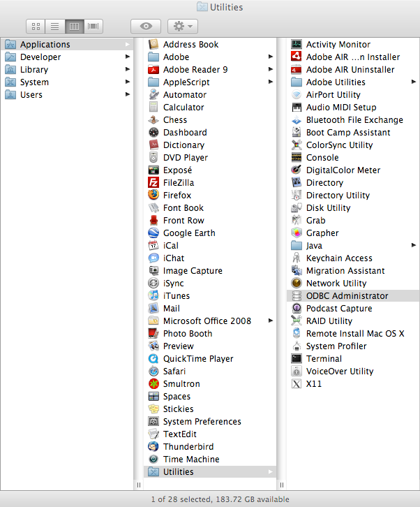
Task: Click the Bluetooth File Exchange icon
Action: (297, 119)
